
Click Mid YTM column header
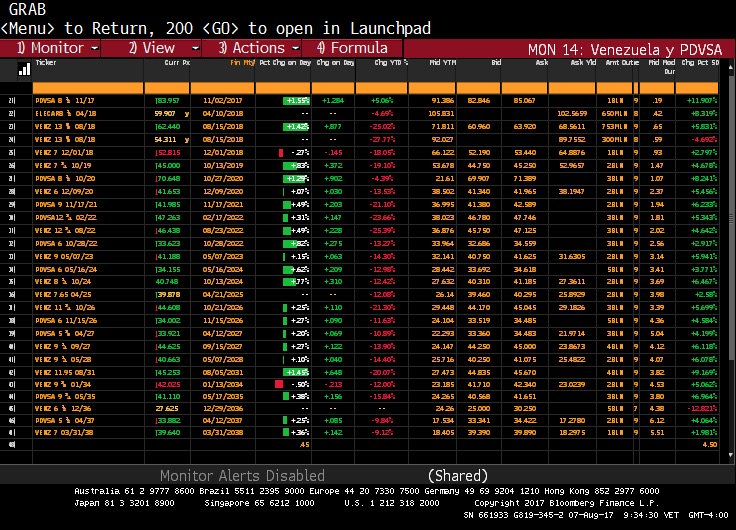coord(442,62)
